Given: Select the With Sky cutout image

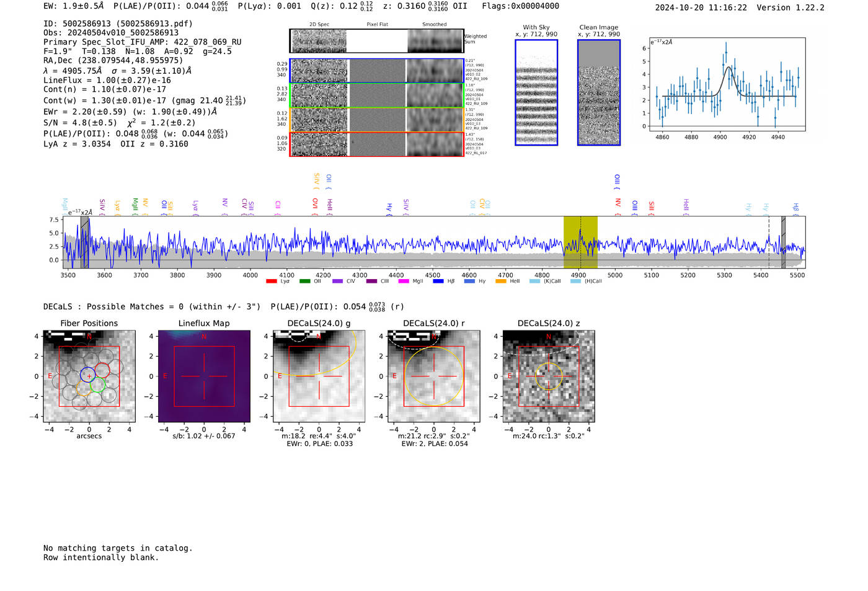Looking at the screenshot, I should point(536,92).
